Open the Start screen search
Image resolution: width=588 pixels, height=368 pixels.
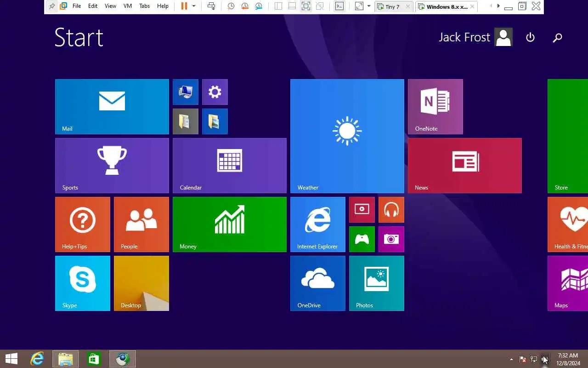(557, 38)
